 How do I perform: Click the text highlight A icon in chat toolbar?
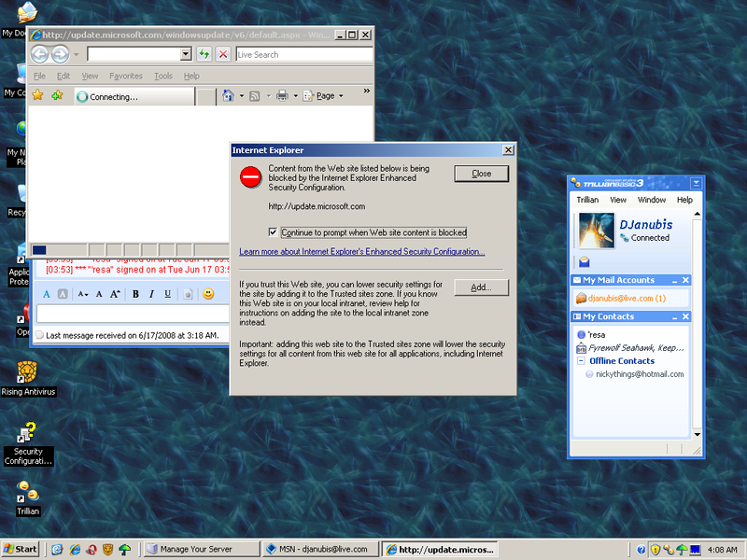(63, 294)
